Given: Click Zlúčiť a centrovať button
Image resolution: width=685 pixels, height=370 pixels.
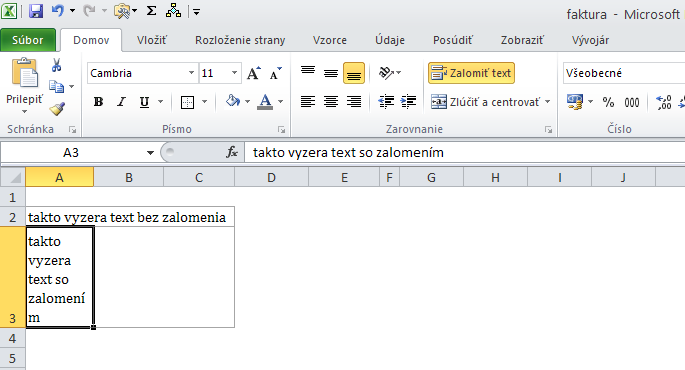Looking at the screenshot, I should pos(486,102).
